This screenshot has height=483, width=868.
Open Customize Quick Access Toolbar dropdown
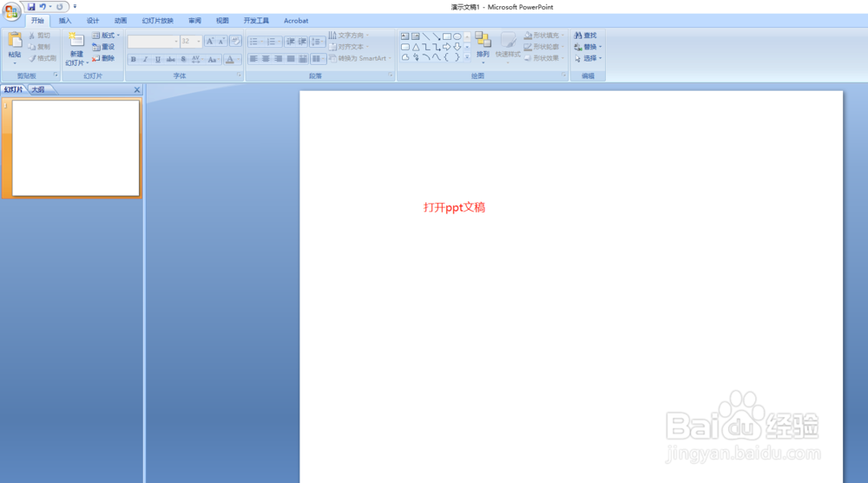pyautogui.click(x=75, y=7)
